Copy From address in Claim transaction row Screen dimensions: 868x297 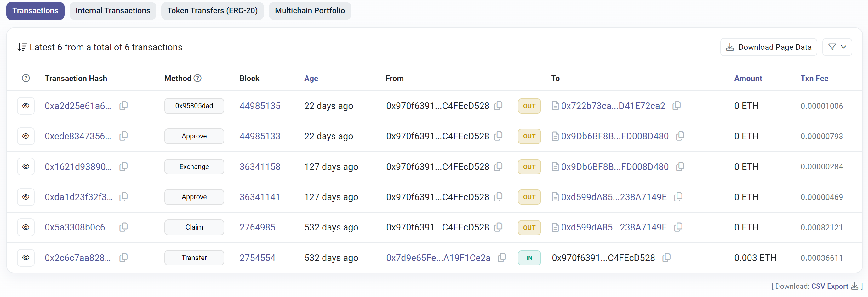[498, 227]
